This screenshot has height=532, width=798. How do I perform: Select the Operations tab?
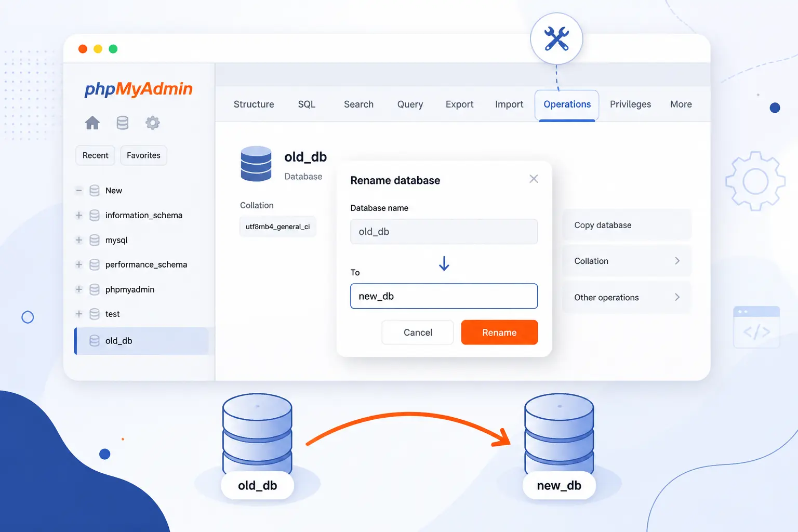[x=567, y=105]
